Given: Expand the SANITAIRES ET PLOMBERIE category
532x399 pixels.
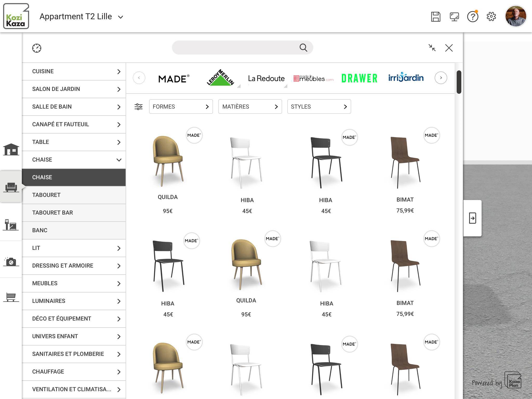Looking at the screenshot, I should pyautogui.click(x=74, y=354).
